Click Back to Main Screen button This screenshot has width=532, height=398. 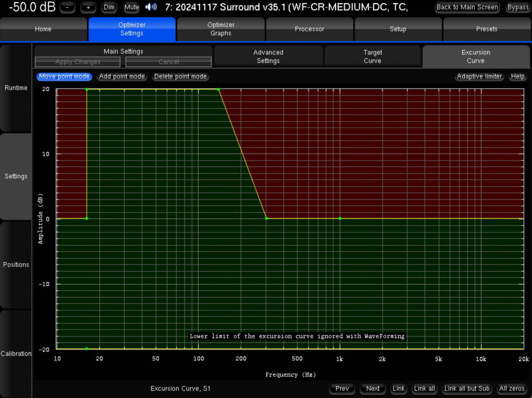[467, 7]
